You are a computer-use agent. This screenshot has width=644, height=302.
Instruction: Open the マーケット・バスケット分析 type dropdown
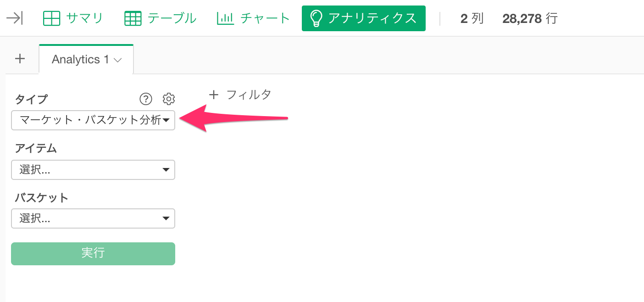coord(93,120)
